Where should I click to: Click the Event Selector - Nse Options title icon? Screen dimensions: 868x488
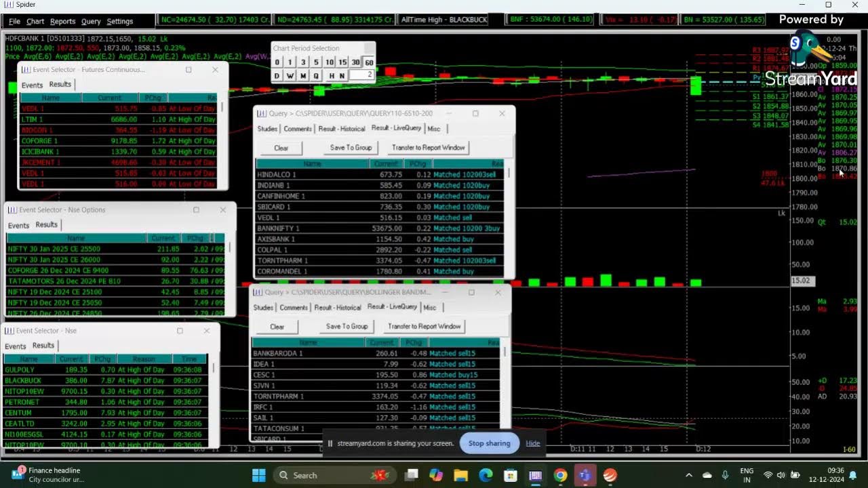(12, 210)
